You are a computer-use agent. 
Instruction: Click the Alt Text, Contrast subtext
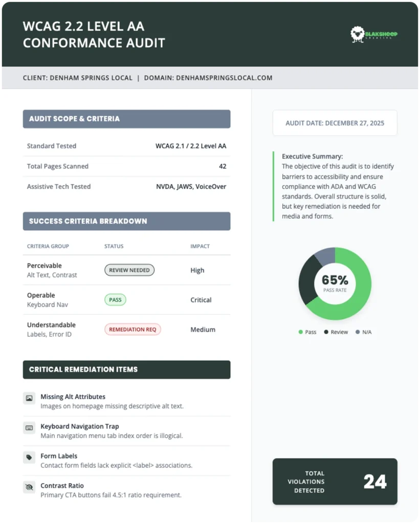(x=52, y=275)
